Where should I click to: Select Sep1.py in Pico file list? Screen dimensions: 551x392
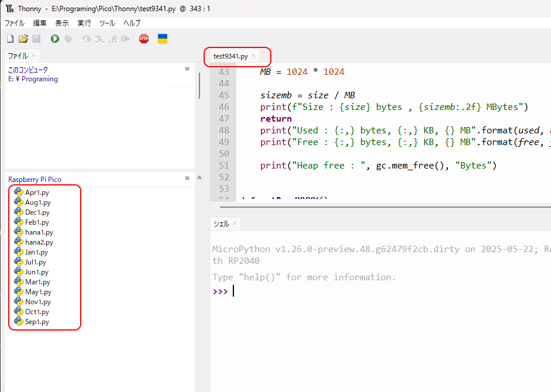pyautogui.click(x=37, y=322)
